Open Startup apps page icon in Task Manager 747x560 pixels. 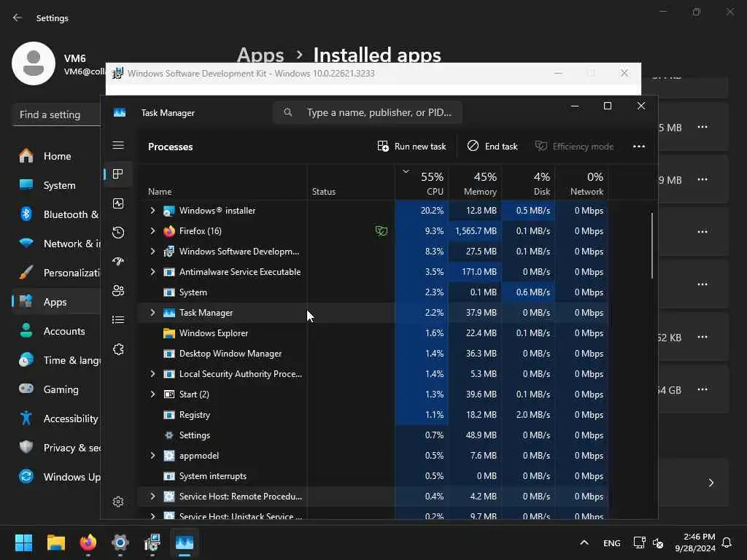[118, 262]
